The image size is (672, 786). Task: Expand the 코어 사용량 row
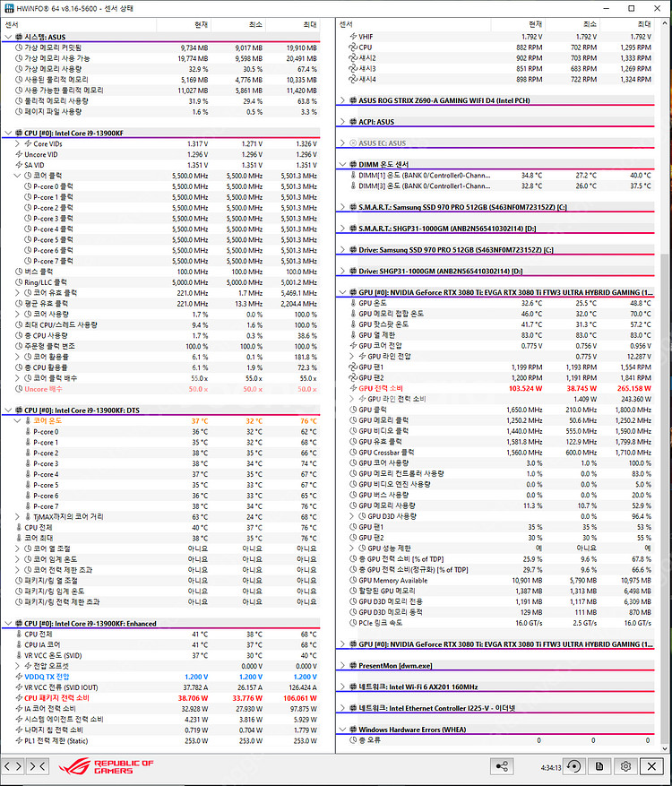tap(18, 315)
